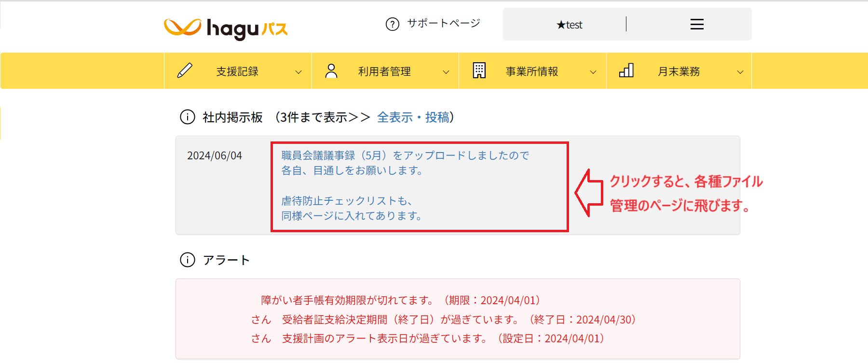Image resolution: width=868 pixels, height=364 pixels.
Task: Expand the 支援記録 dropdown chevron
Action: pyautogui.click(x=298, y=72)
